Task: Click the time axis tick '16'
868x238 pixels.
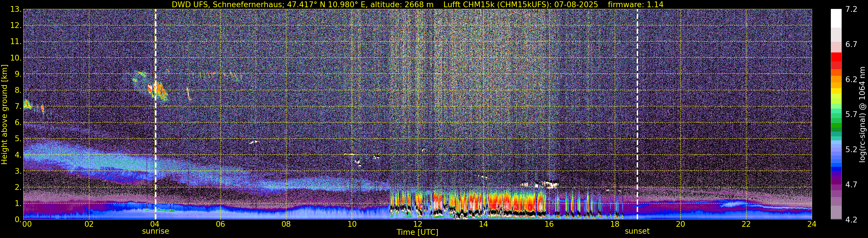Action: pos(549,224)
